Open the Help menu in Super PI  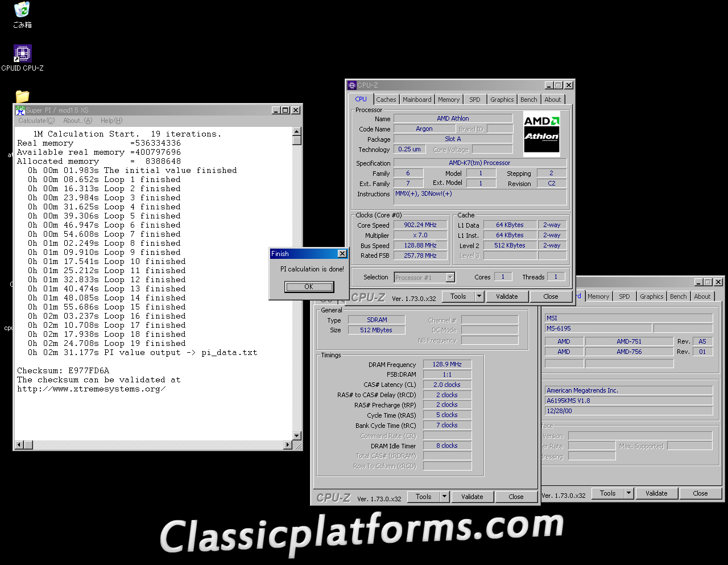(x=111, y=121)
